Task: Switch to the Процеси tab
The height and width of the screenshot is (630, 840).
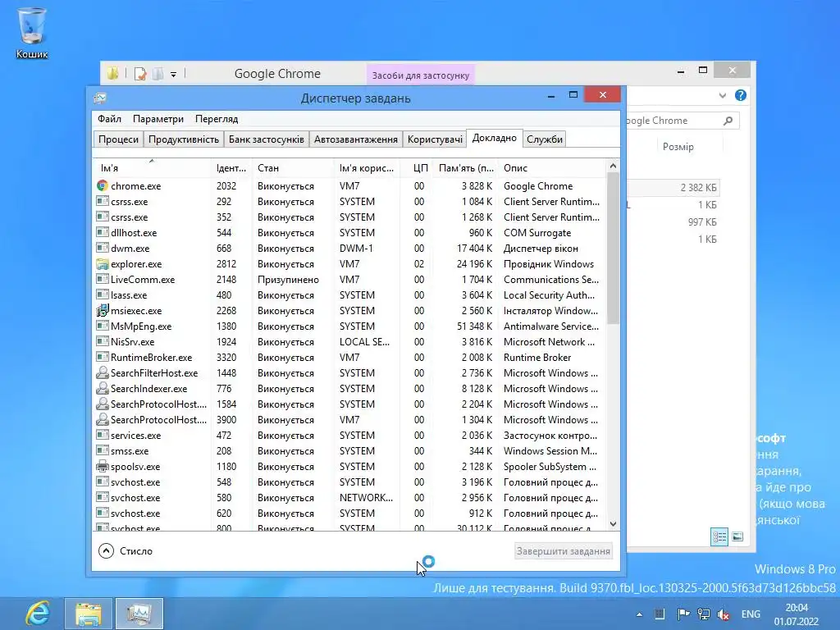Action: (x=118, y=139)
